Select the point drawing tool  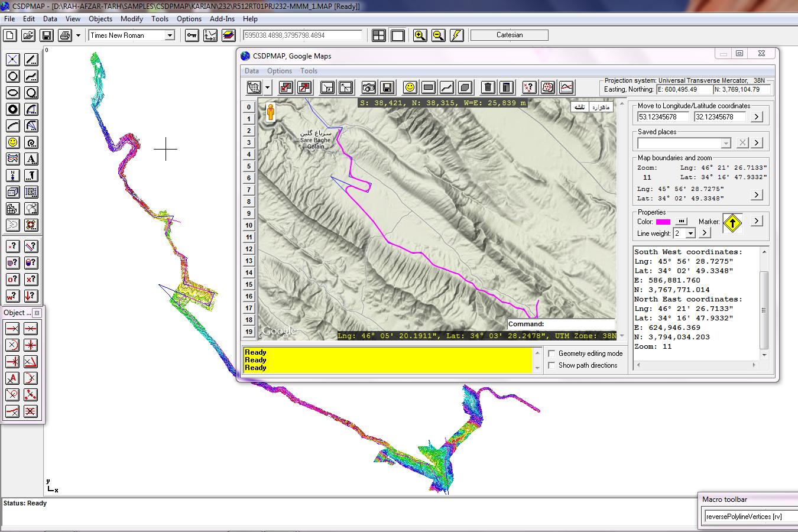coord(13,60)
